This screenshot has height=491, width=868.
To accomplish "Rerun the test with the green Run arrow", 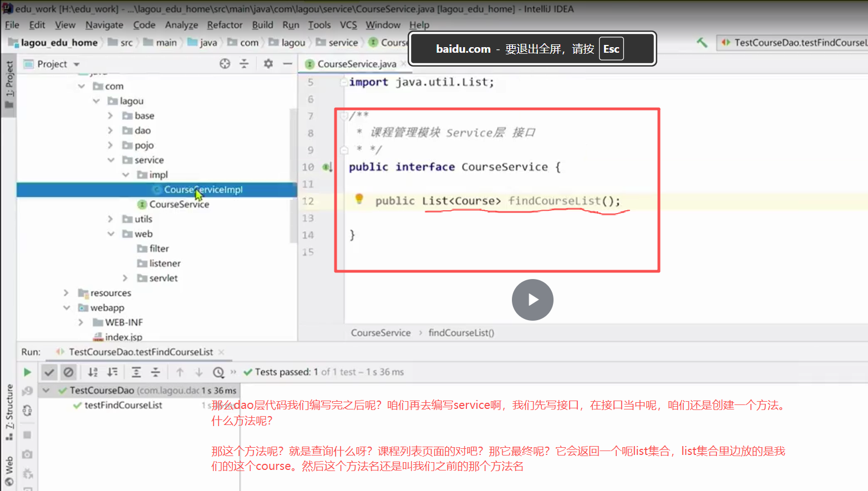I will [x=27, y=372].
